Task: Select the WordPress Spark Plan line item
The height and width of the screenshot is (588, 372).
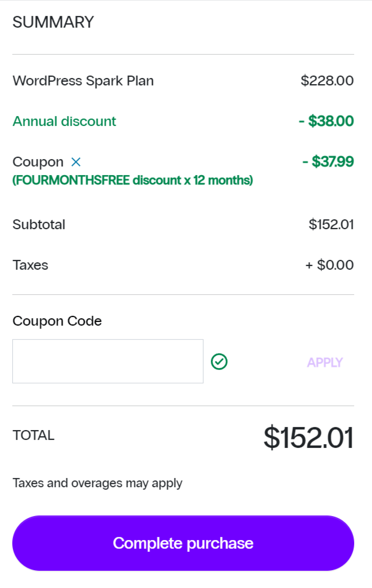Action: click(83, 81)
